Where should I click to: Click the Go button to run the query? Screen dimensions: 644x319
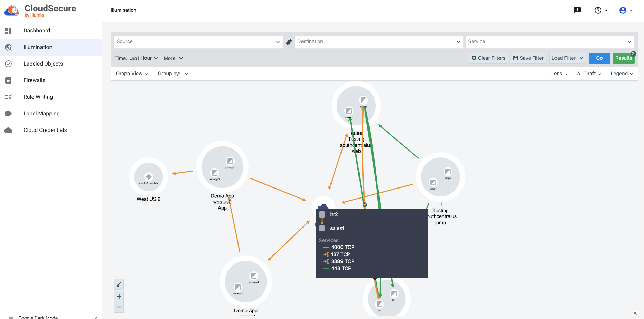[599, 58]
